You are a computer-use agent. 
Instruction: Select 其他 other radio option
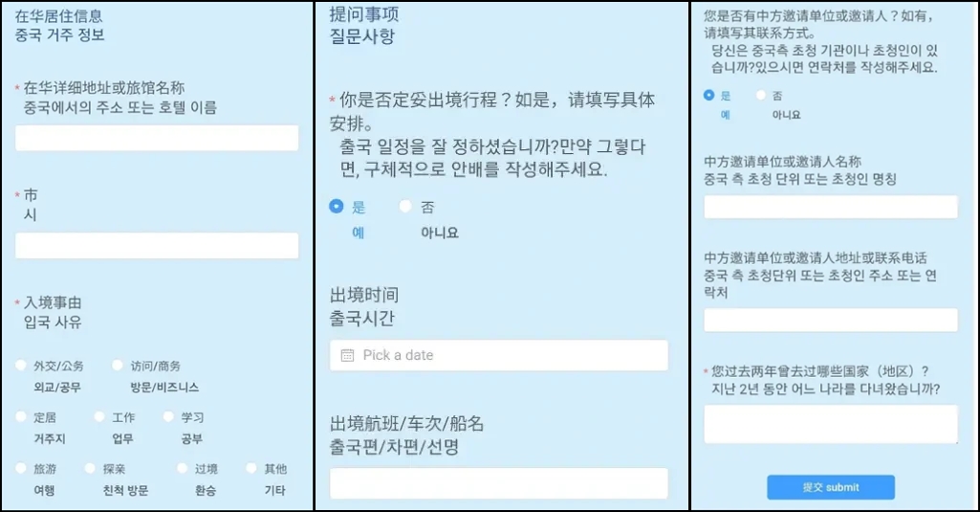[251, 468]
